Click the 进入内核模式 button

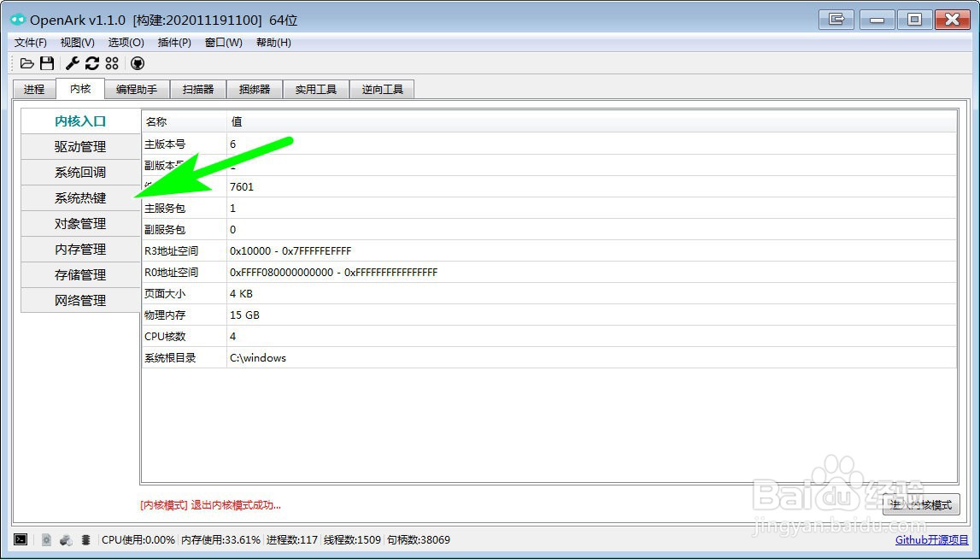tap(921, 504)
